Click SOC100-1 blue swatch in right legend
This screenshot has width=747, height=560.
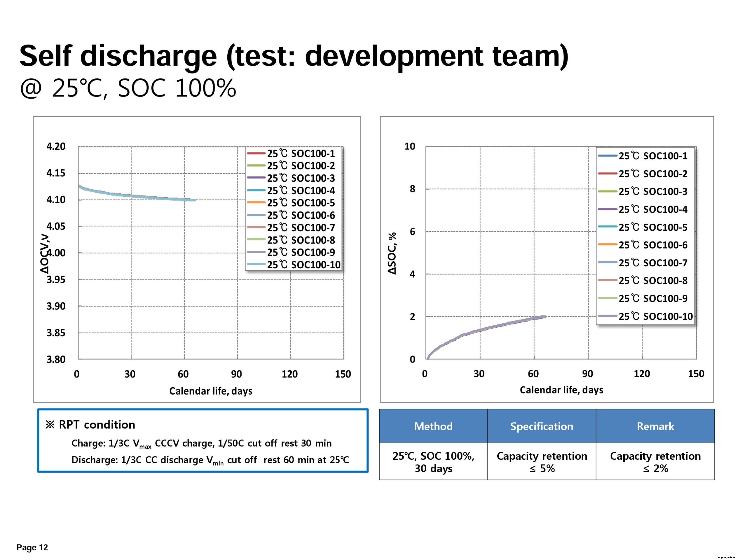coord(608,156)
